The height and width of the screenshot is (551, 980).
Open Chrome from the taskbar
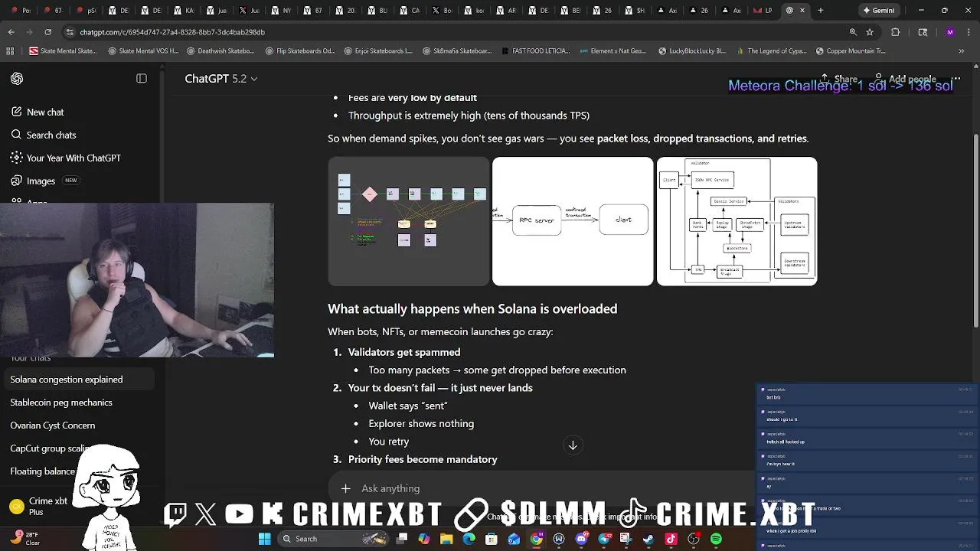click(x=536, y=539)
